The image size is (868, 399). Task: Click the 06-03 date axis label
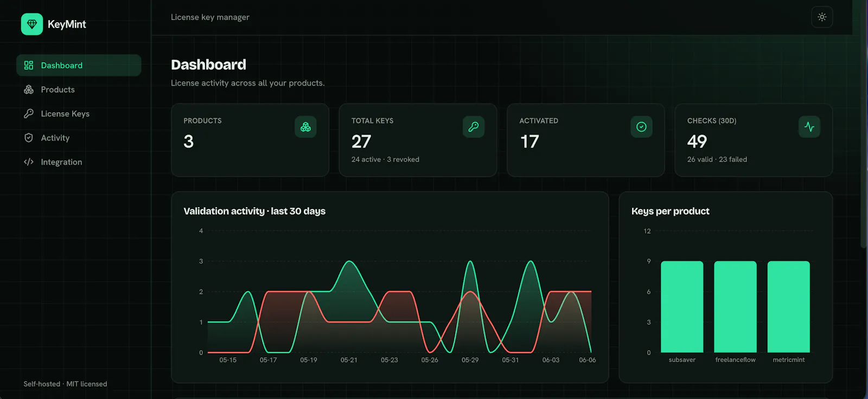pyautogui.click(x=551, y=360)
